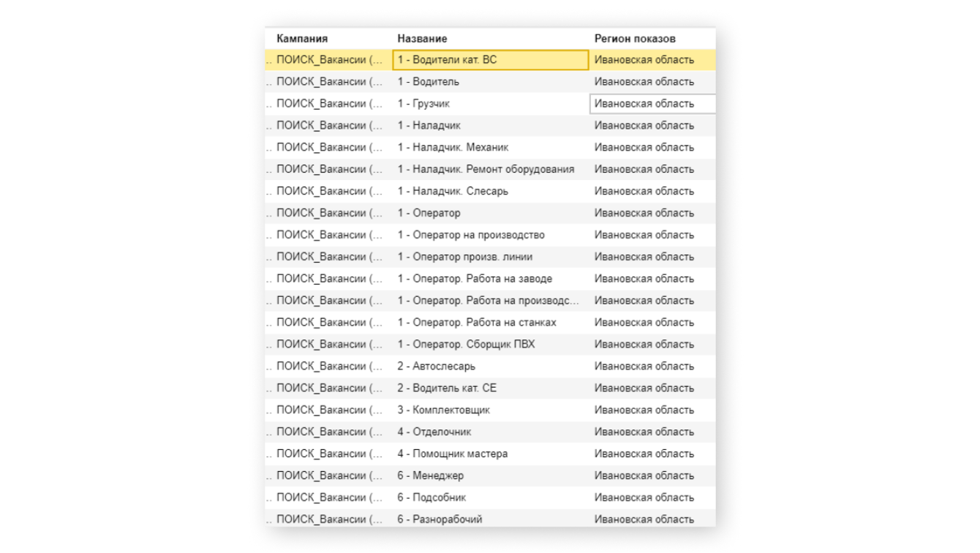Click Ивановская область in the Сборщик ПВХ row

coord(644,345)
